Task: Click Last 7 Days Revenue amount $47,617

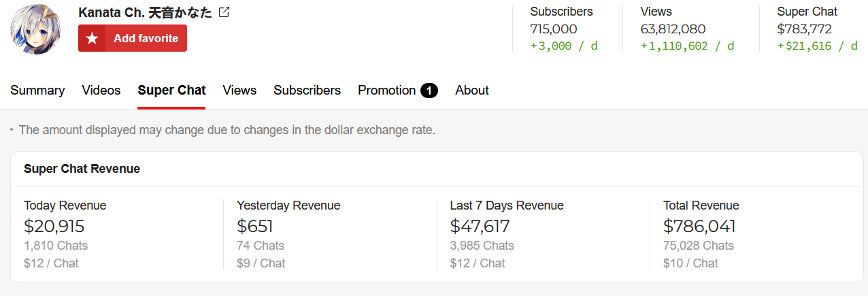Action: click(x=480, y=226)
